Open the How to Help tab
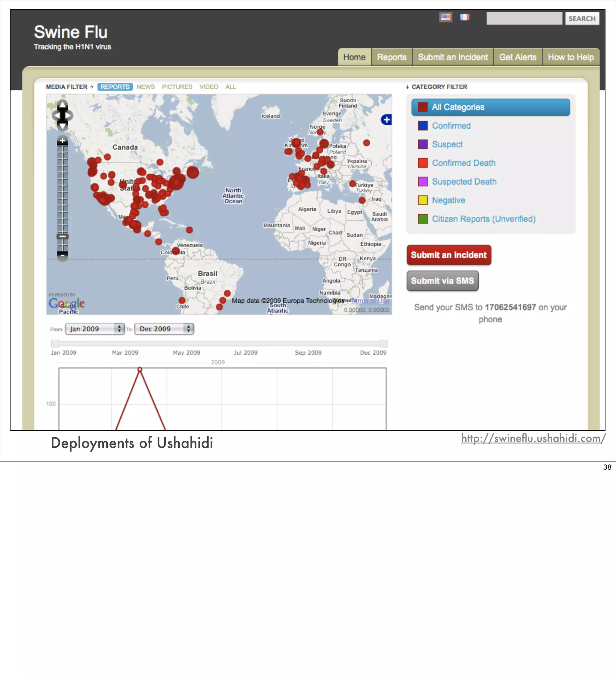The height and width of the screenshot is (677, 616). [571, 57]
